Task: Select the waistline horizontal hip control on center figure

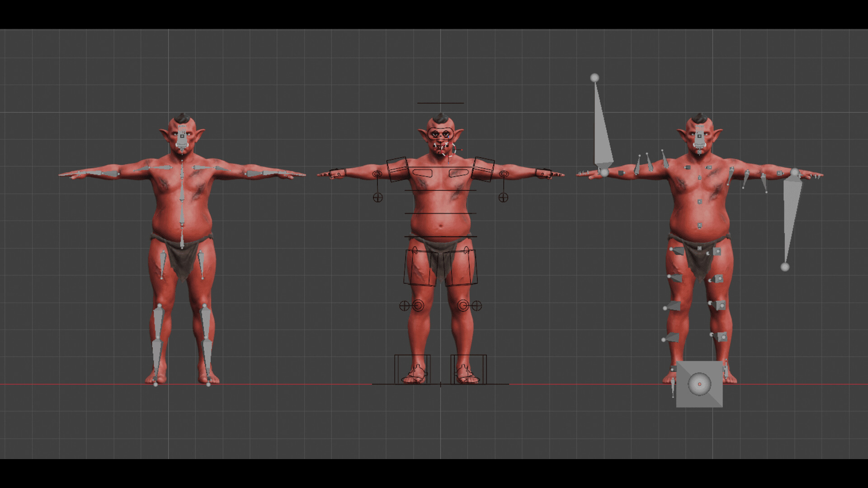Action: click(440, 236)
